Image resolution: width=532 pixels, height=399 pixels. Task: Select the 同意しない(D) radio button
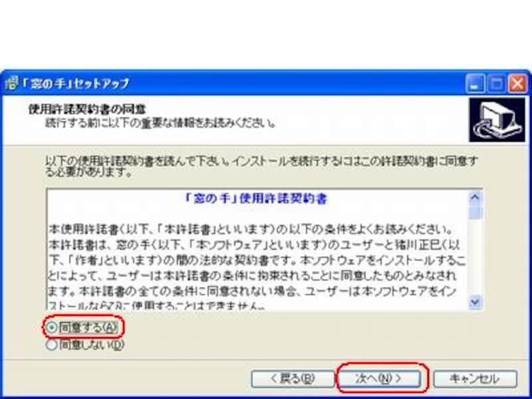click(x=52, y=345)
